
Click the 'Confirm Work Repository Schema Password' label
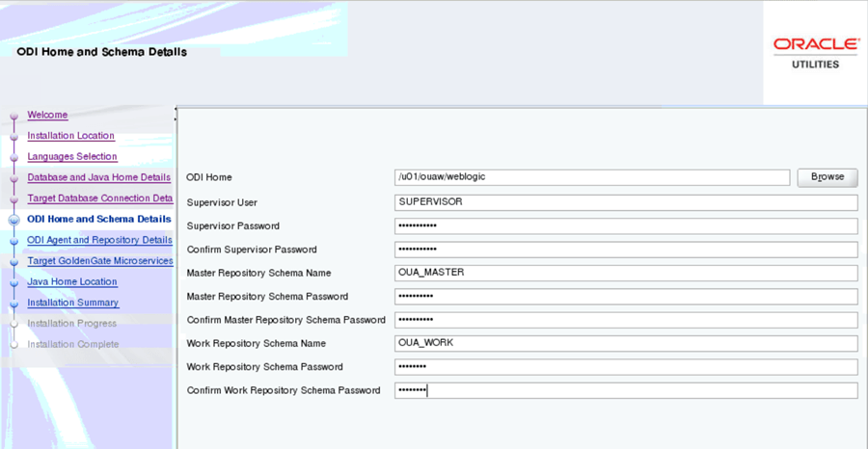(x=284, y=390)
